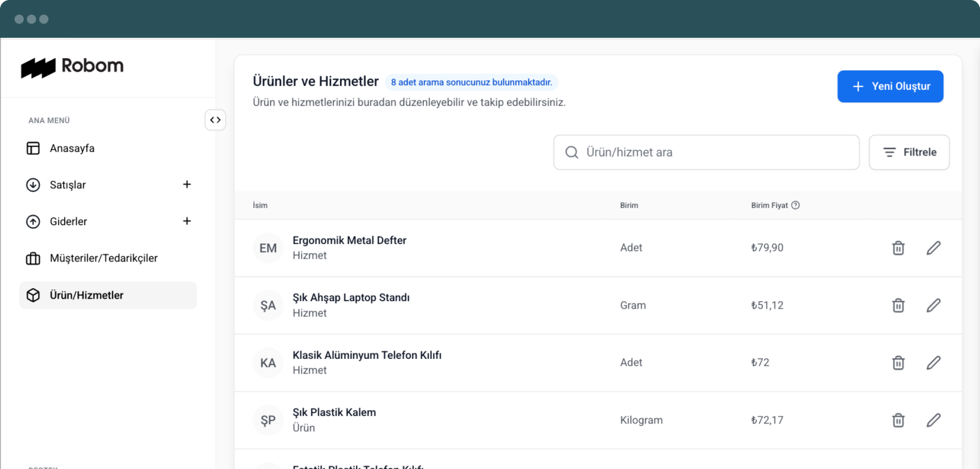
Task: Click the Satışlar download-circle icon
Action: [x=33, y=185]
